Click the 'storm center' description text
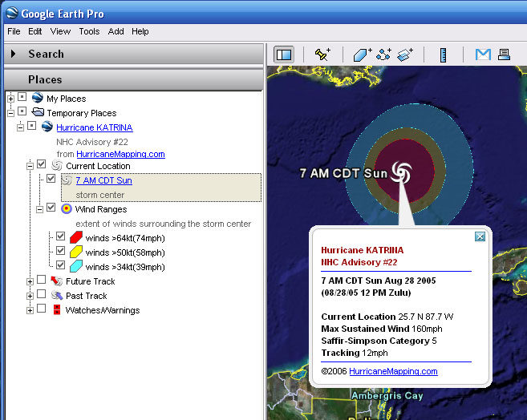Viewport: 527px width, 420px height. [99, 195]
